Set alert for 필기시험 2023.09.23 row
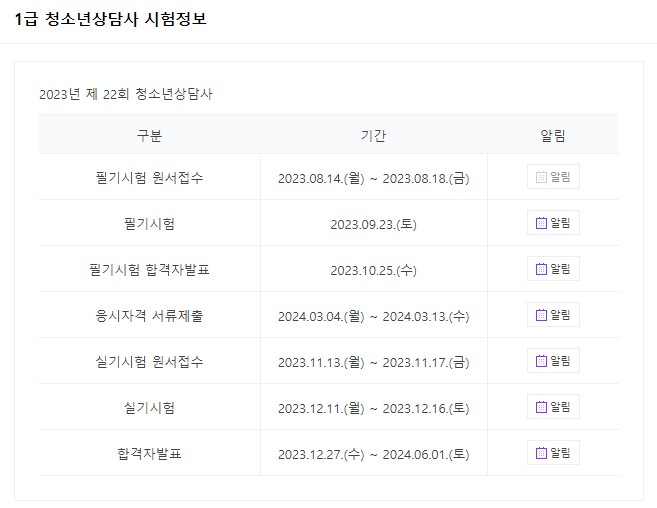Image resolution: width=657 pixels, height=508 pixels. click(x=553, y=223)
